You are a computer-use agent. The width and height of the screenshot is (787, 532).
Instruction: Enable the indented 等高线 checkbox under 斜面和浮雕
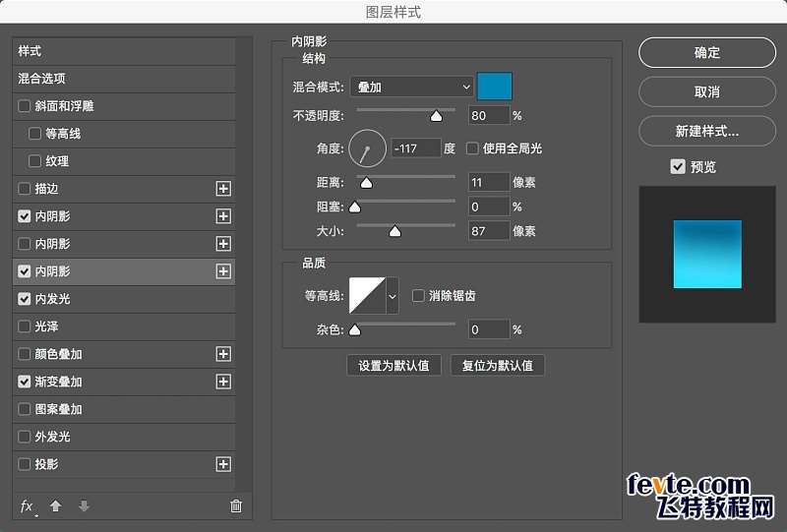coord(34,134)
